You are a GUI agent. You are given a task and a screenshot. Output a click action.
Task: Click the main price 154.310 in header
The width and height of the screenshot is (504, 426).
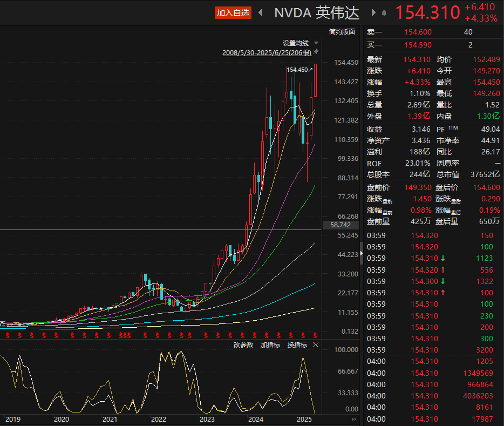pos(428,12)
